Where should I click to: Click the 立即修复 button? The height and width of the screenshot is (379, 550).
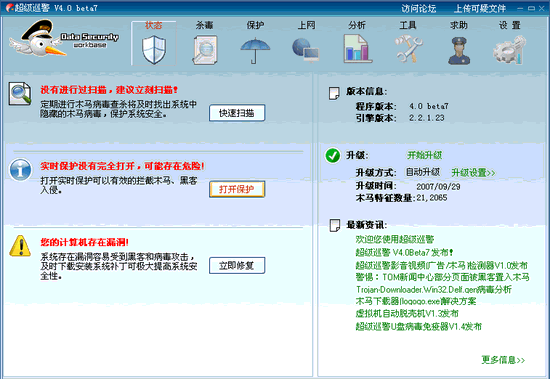tap(237, 266)
